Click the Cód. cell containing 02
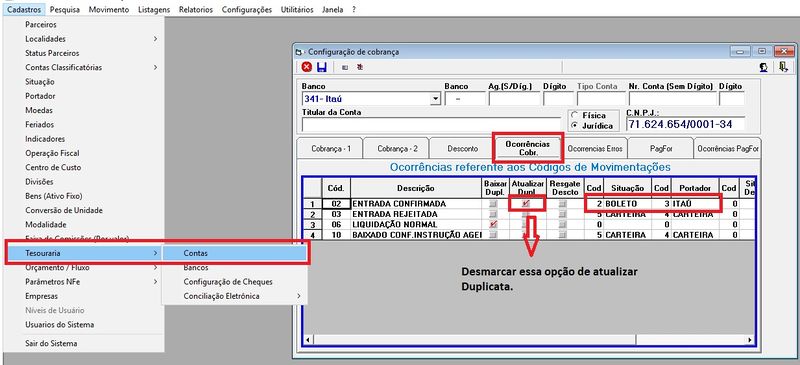Image resolution: width=800 pixels, height=365 pixels. (x=336, y=204)
